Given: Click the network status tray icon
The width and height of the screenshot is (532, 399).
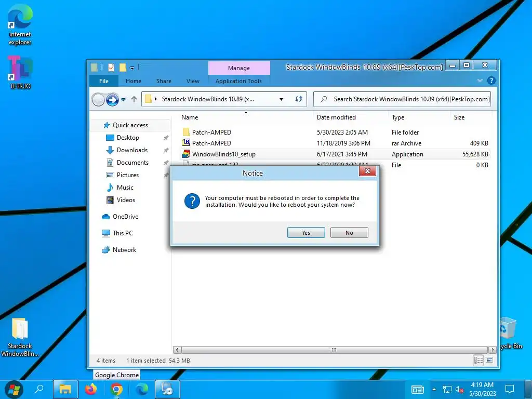Looking at the screenshot, I should pyautogui.click(x=447, y=389).
